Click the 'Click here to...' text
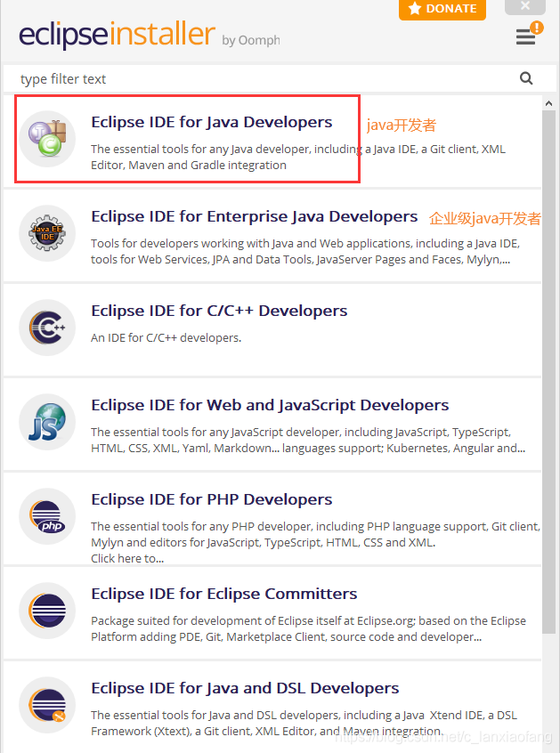Screen dimensions: 560x753 click(127, 558)
